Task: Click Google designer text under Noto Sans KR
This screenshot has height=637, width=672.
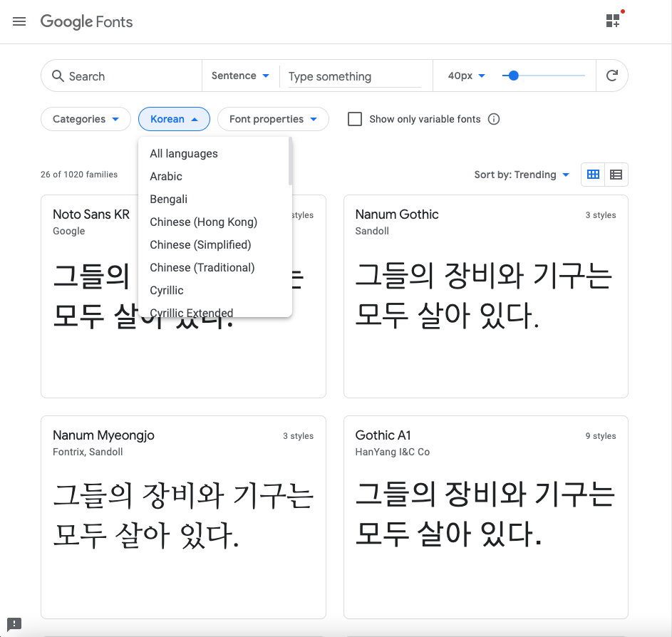Action: (x=69, y=231)
